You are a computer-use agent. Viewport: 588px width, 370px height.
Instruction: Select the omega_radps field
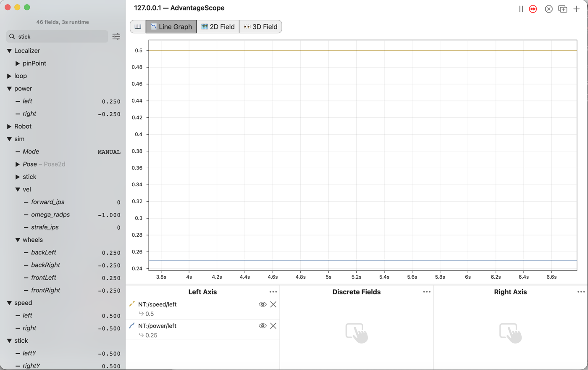coord(50,214)
